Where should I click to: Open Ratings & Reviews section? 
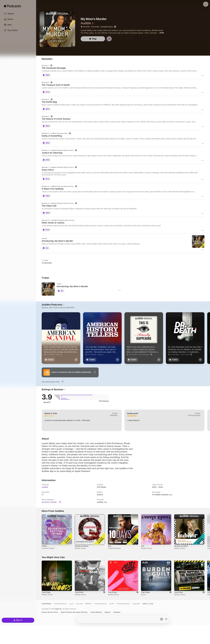pyautogui.click(x=53, y=389)
